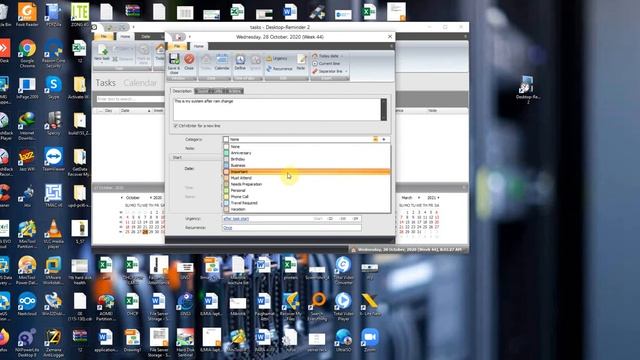
Task: Select Must Attend category option
Action: 307,178
